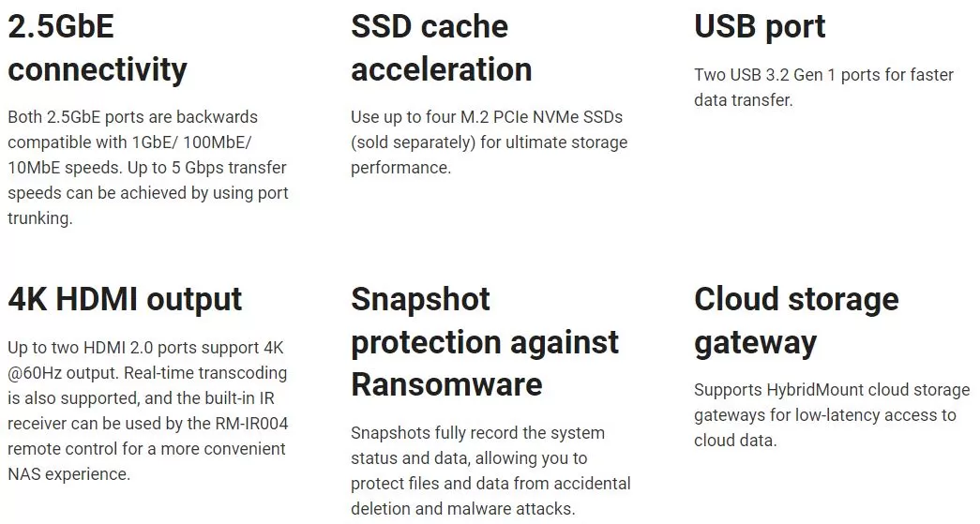
Task: Click the 2.5GbE connectivity heading
Action: tap(98, 48)
